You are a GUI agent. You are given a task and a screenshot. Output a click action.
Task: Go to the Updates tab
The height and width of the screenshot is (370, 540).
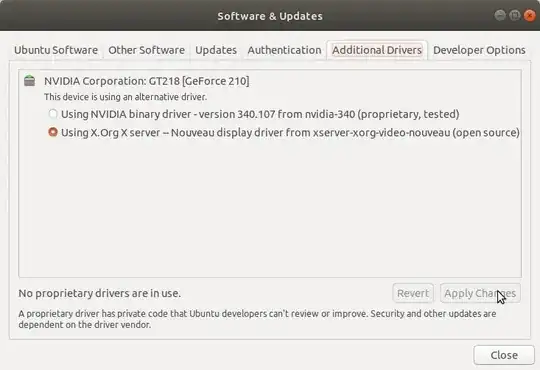tap(216, 50)
